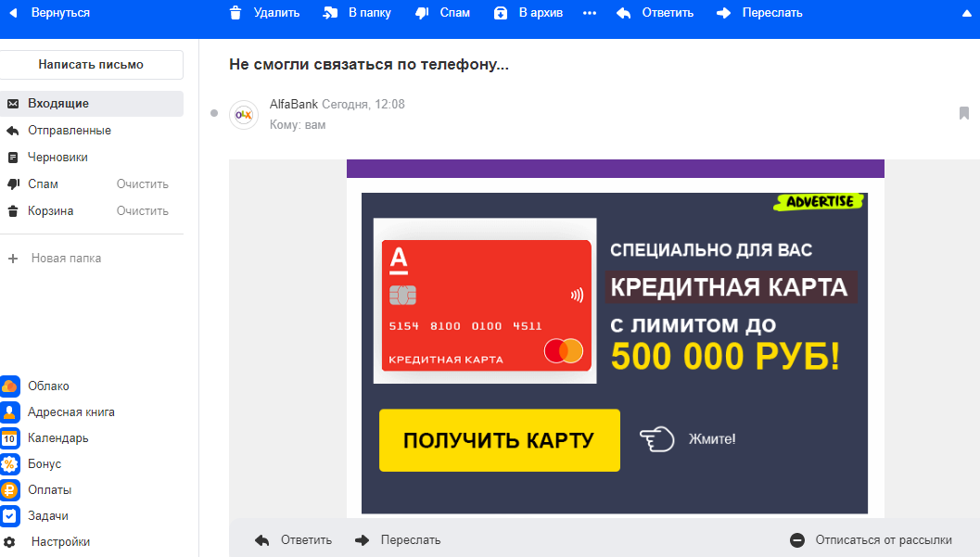The width and height of the screenshot is (980, 557).
Task: Click the OLX sender avatar
Action: [244, 115]
